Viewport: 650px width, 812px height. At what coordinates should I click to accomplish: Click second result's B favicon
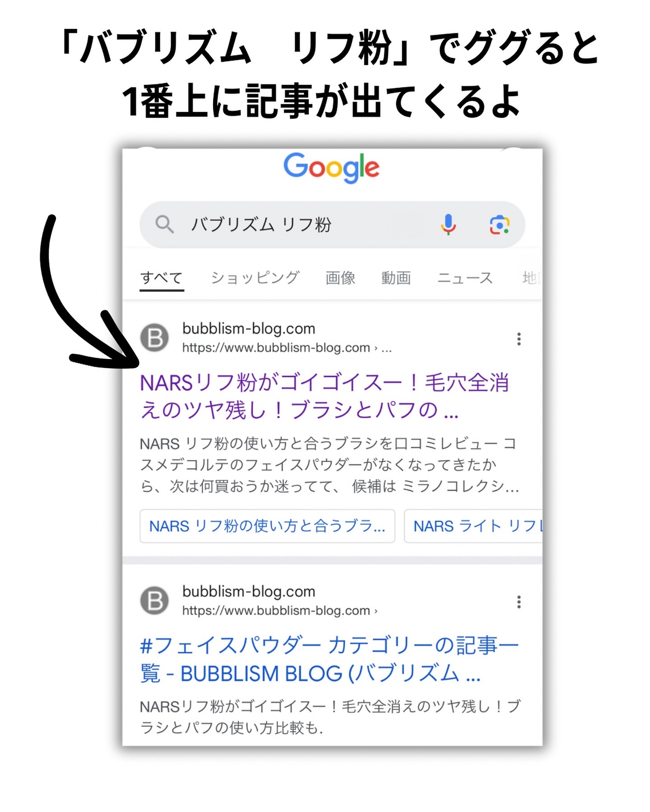click(154, 601)
